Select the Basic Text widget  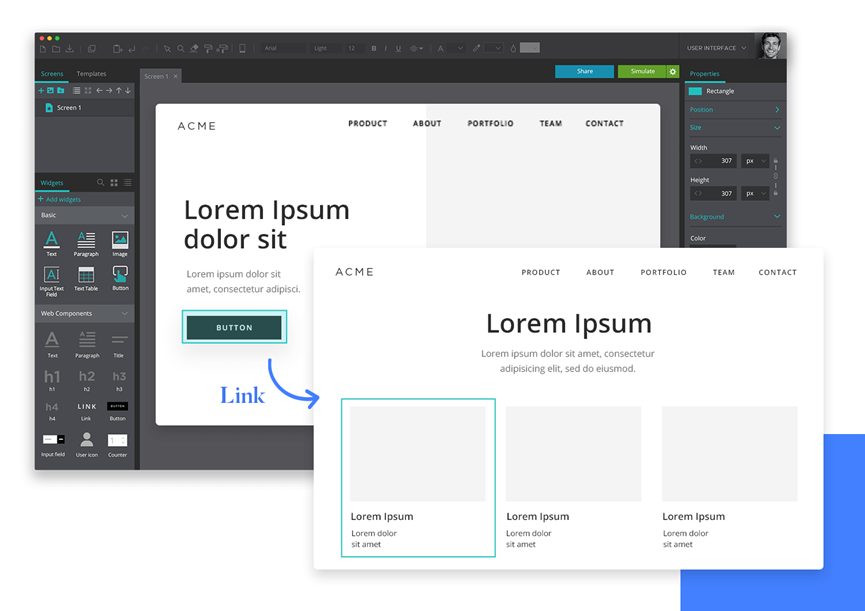click(x=51, y=244)
